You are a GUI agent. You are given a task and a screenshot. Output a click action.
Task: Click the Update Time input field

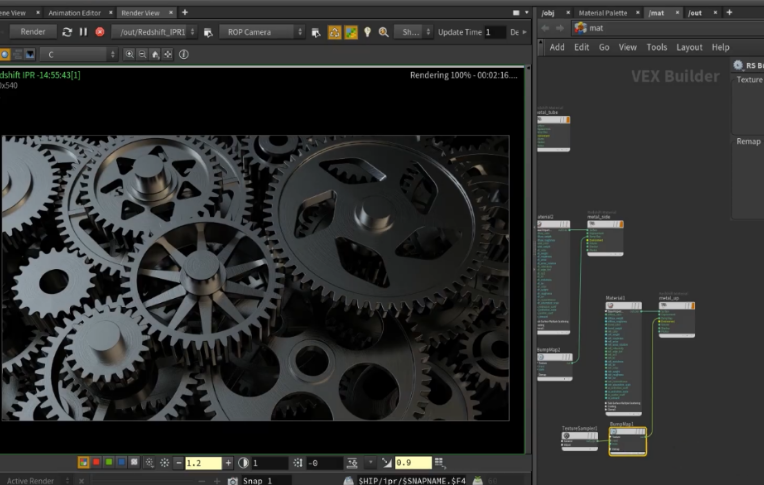click(x=494, y=32)
